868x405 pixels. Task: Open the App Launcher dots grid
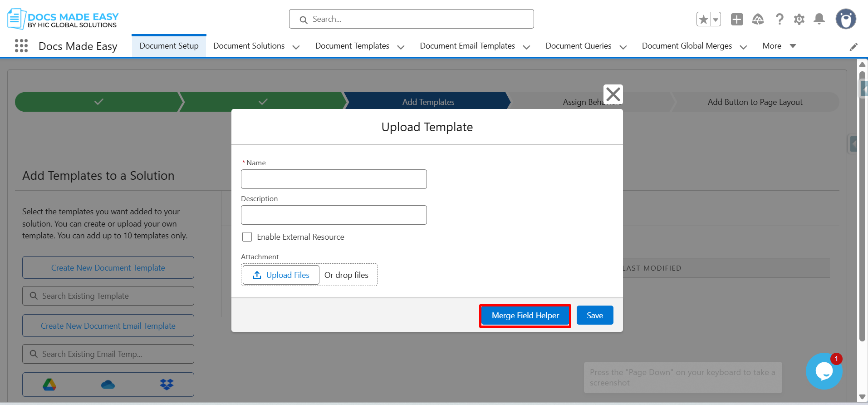[x=21, y=46]
